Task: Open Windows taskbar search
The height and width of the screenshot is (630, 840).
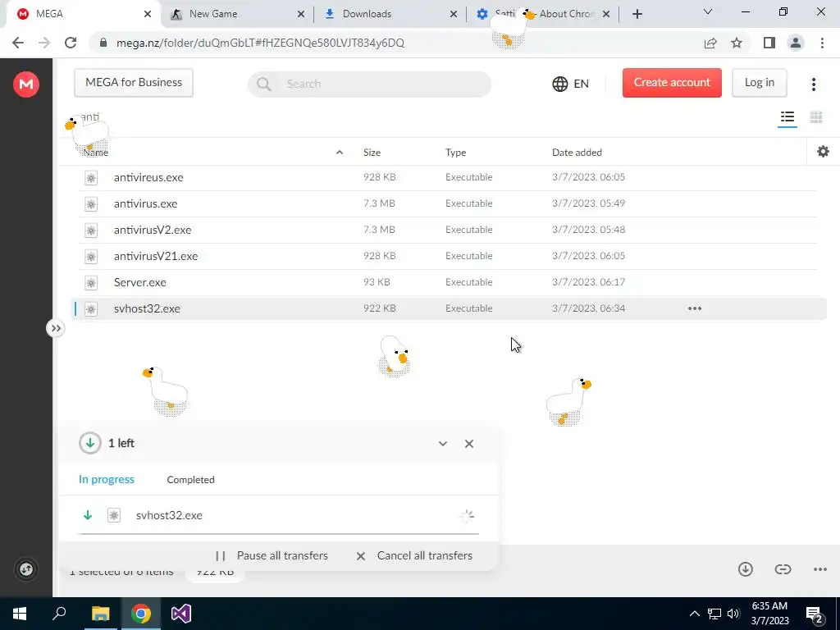Action: (59, 614)
